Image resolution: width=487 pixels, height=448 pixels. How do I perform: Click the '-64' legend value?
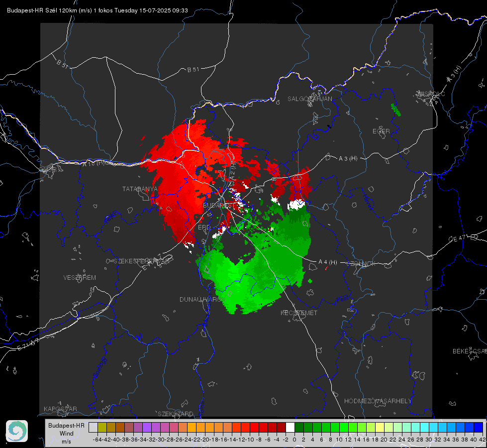[x=97, y=440]
